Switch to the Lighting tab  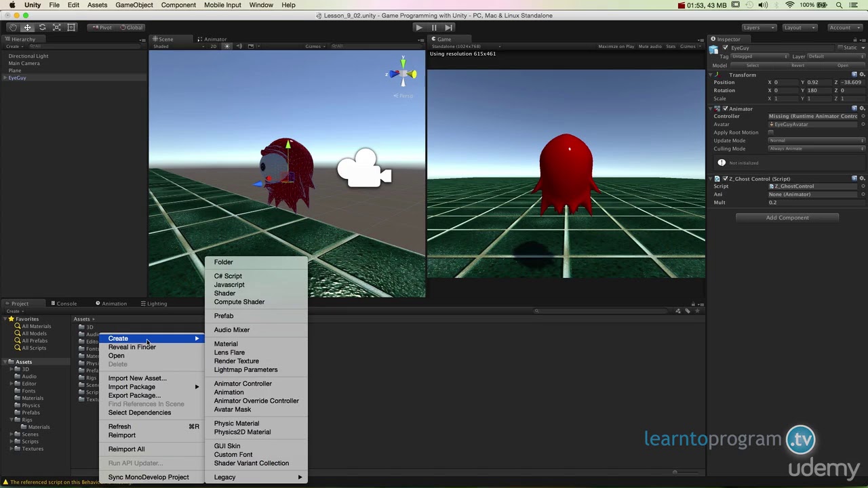tap(153, 304)
